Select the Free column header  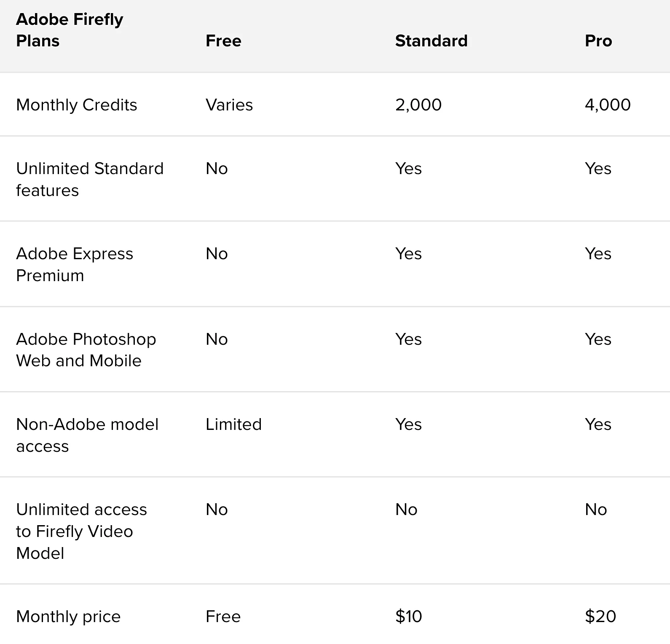coord(223,41)
